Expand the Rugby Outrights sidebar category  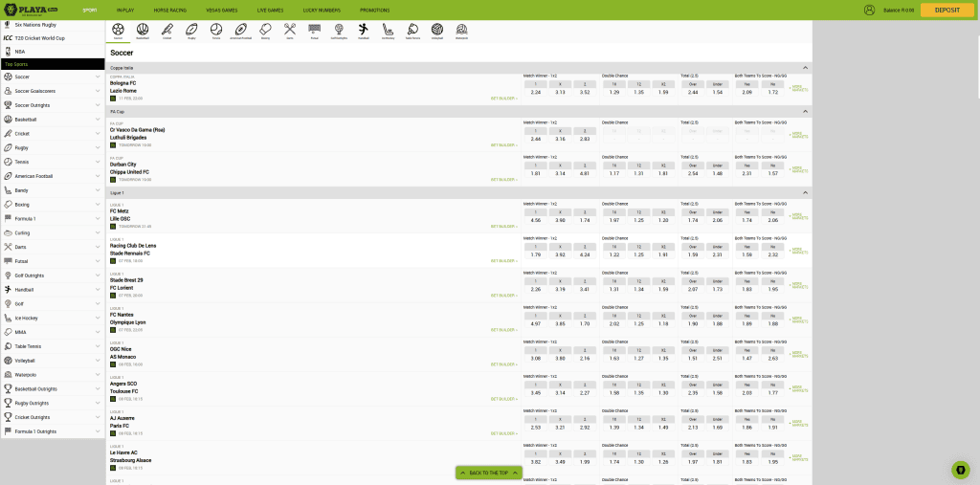[98, 403]
